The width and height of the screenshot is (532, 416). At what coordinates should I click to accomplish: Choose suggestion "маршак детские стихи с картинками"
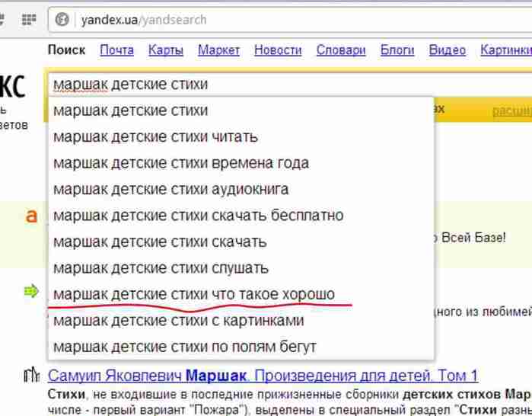coord(241,320)
